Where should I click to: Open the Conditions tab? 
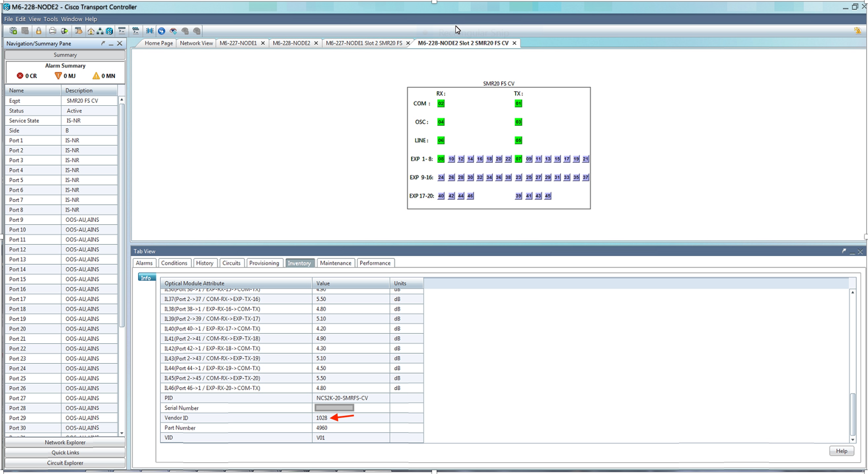point(174,263)
